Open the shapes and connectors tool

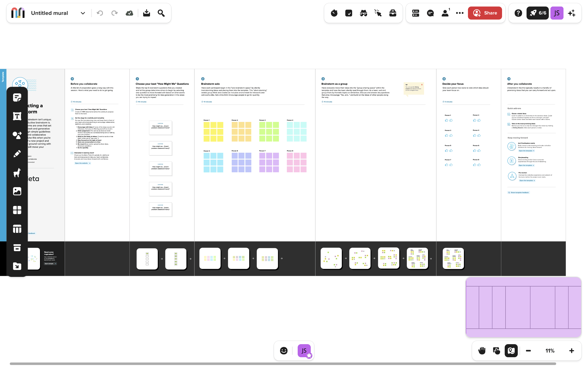point(17,135)
